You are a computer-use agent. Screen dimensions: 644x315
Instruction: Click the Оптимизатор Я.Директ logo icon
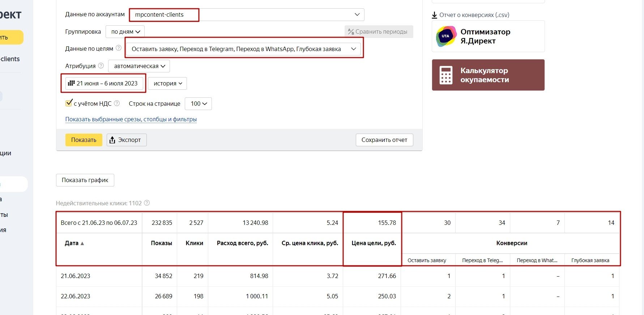446,36
